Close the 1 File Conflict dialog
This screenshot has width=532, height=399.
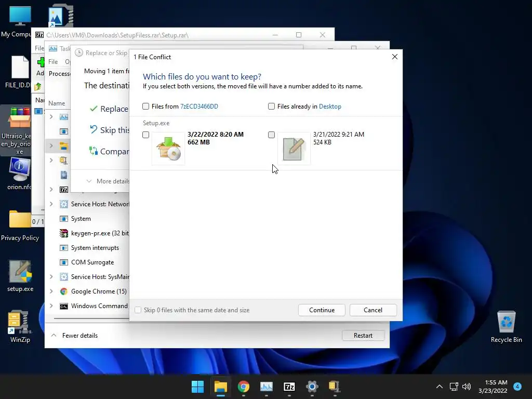coord(395,57)
